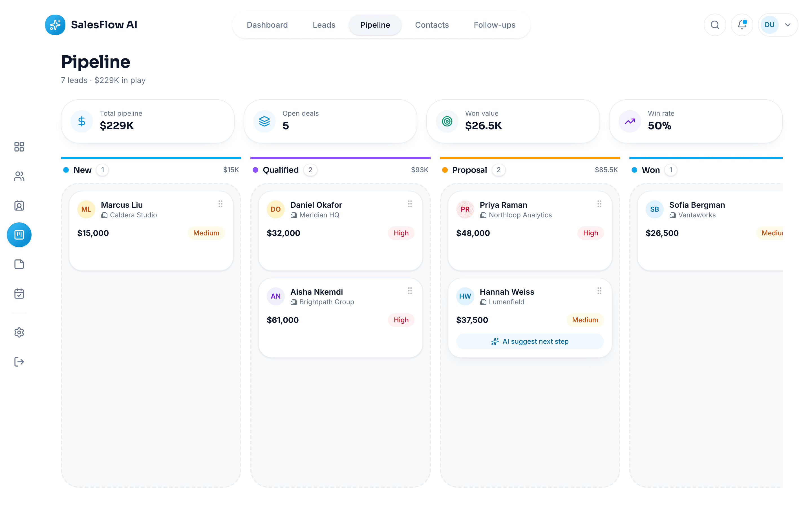Click the New column header

[82, 170]
